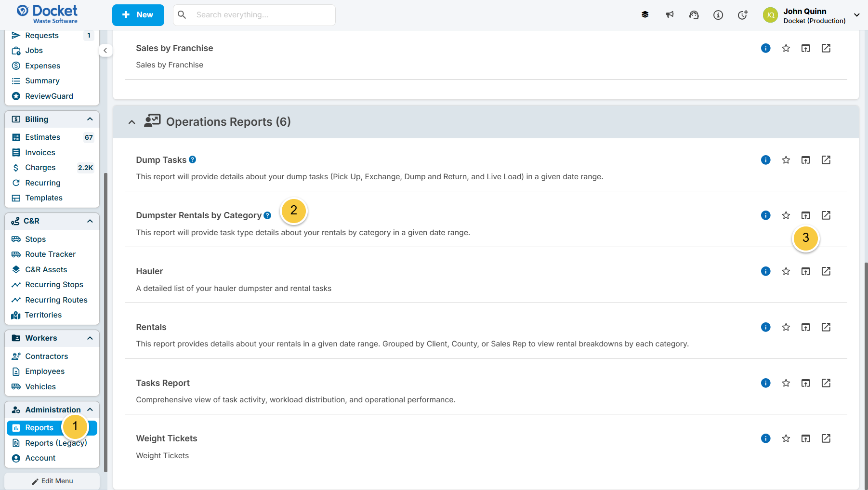Collapse the sidebar with arrow button
This screenshot has height=490, width=868.
(x=105, y=51)
